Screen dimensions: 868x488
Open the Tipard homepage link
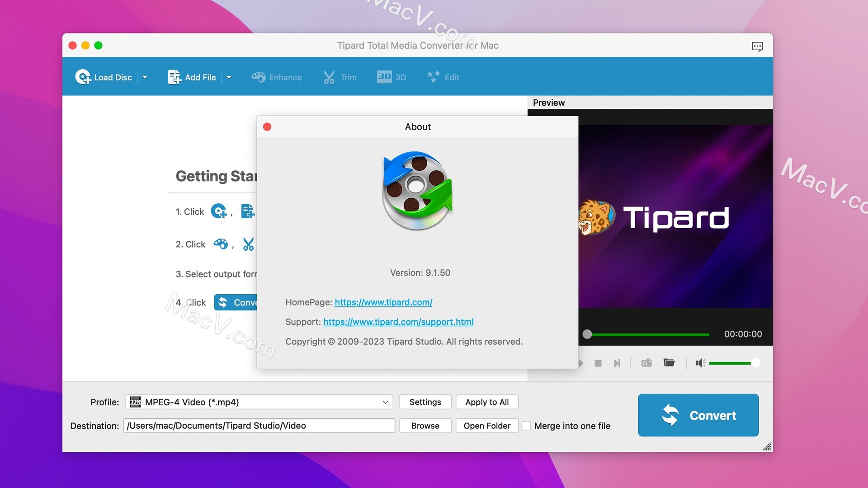click(x=383, y=301)
